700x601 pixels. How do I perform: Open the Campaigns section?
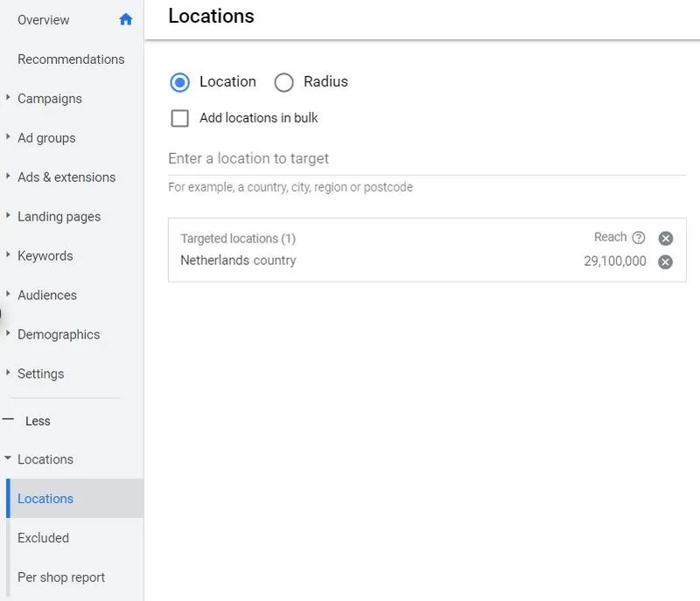50,99
